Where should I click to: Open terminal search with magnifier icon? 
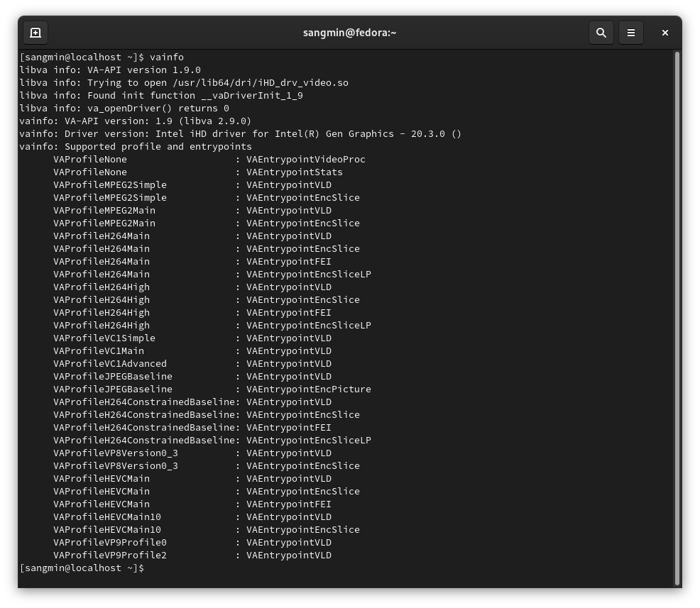point(601,33)
